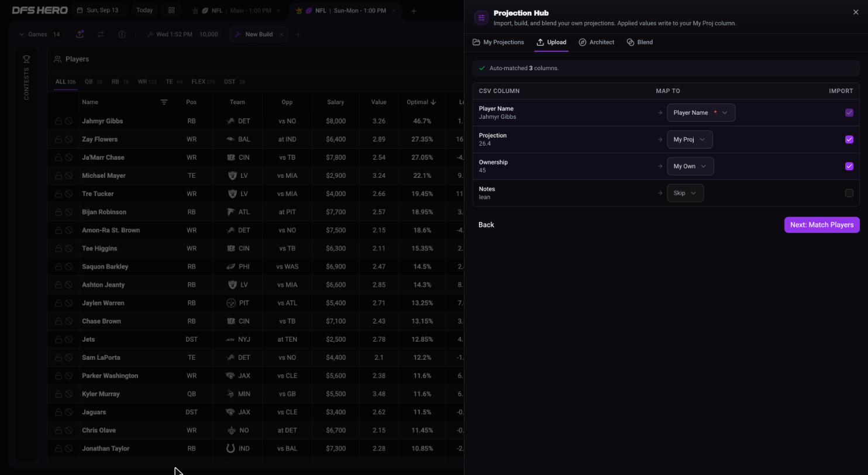Lock Jahmyr Gibbs with lock icon
Viewport: 868px width, 475px height.
pos(58,121)
